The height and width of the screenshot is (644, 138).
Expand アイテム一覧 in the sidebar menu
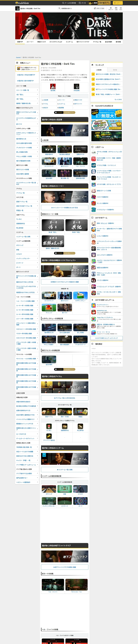point(27,193)
